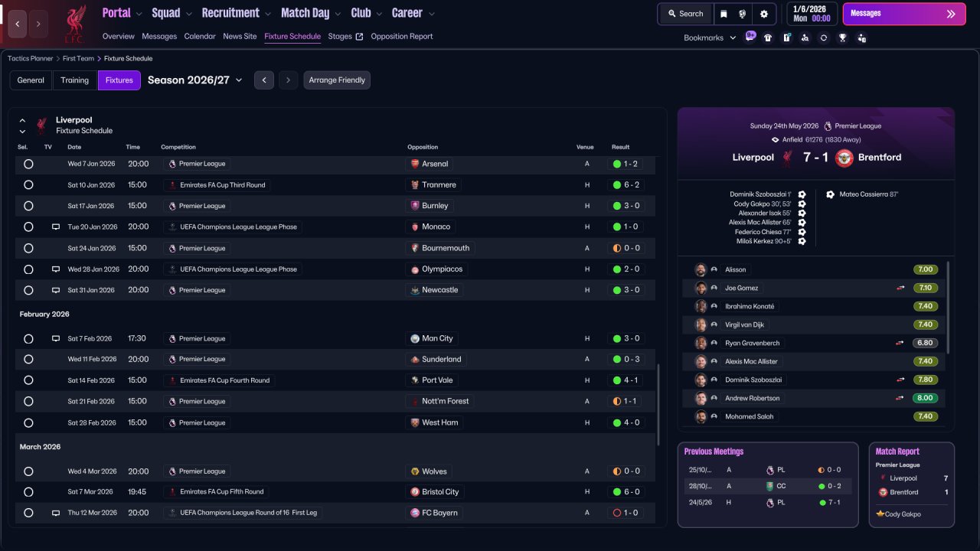Switch to the Overview tab
Viewport: 980px width, 551px height.
[x=119, y=37]
